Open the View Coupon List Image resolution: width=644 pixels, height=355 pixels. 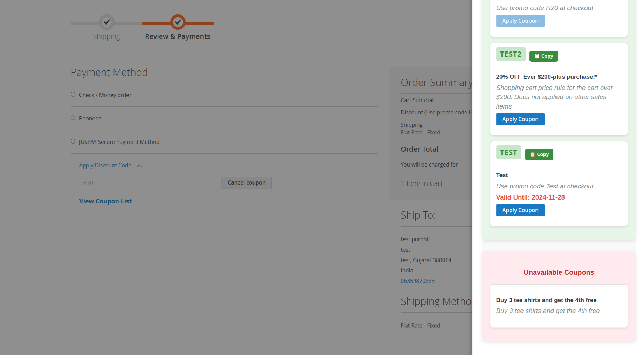105,201
